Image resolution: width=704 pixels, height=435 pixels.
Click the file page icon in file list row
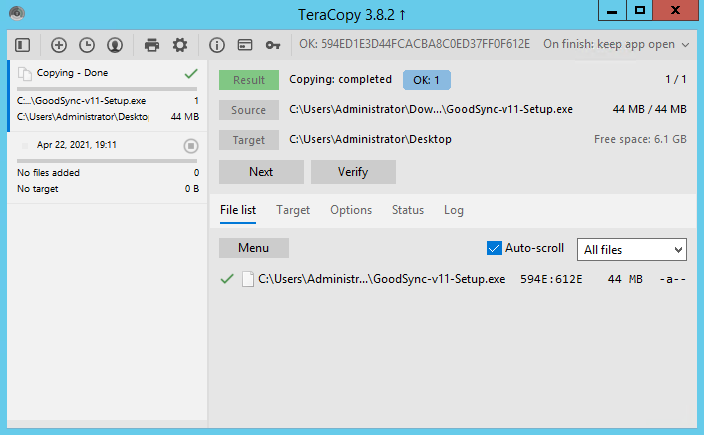pyautogui.click(x=248, y=279)
